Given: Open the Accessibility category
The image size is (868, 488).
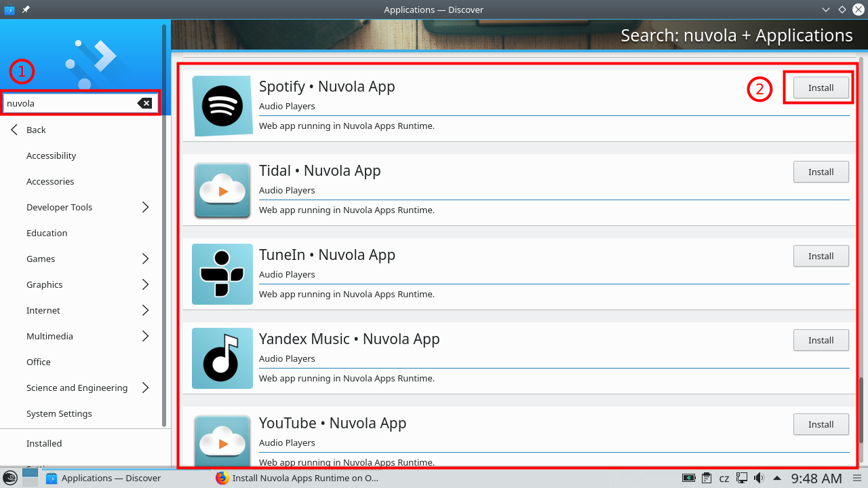Looking at the screenshot, I should pos(52,155).
